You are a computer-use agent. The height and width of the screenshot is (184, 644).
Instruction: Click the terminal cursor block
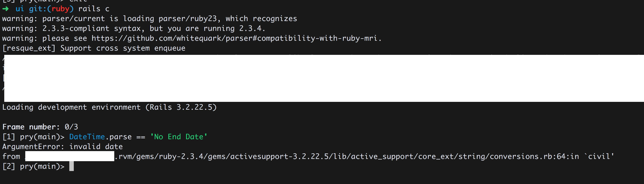pyautogui.click(x=72, y=166)
